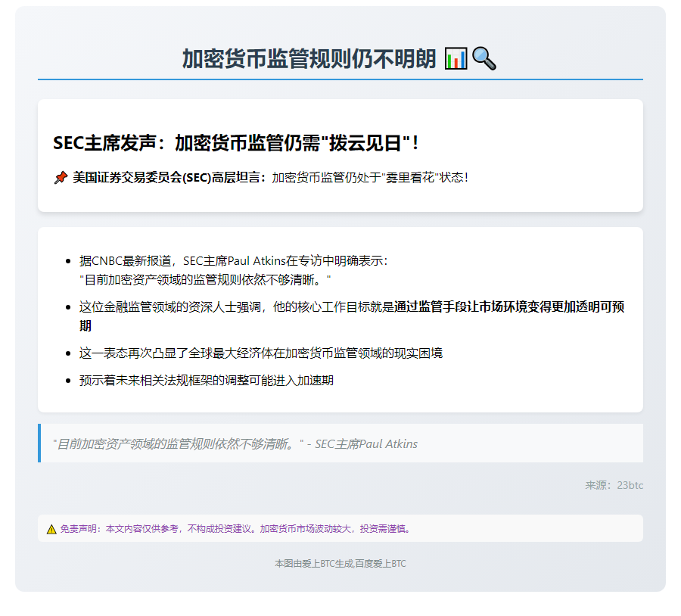The height and width of the screenshot is (616, 681).
Task: Click the red pushpin icon
Action: [61, 178]
